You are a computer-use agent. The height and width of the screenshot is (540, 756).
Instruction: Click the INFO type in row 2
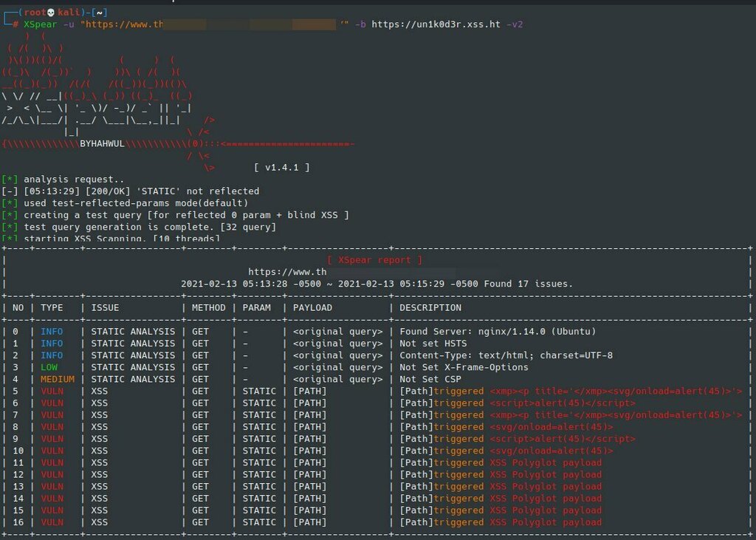coord(52,355)
